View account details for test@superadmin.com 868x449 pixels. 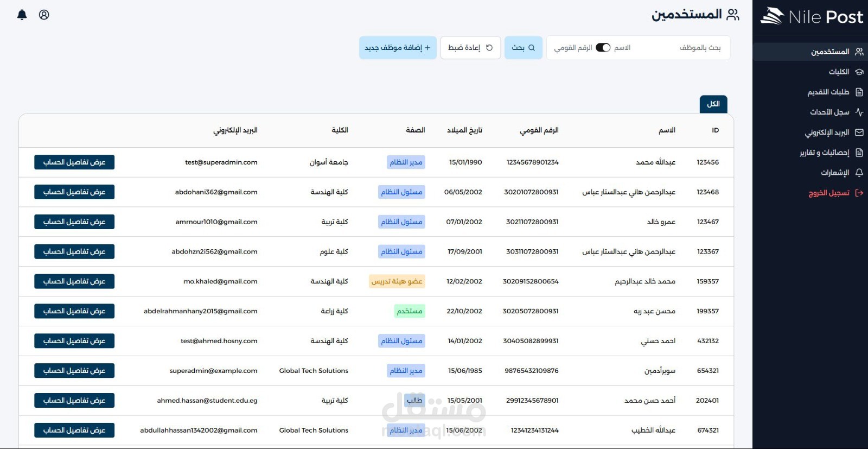point(74,162)
